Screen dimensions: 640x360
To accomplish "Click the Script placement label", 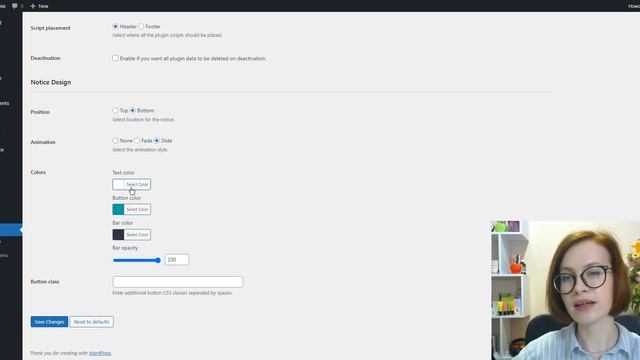I will point(51,28).
